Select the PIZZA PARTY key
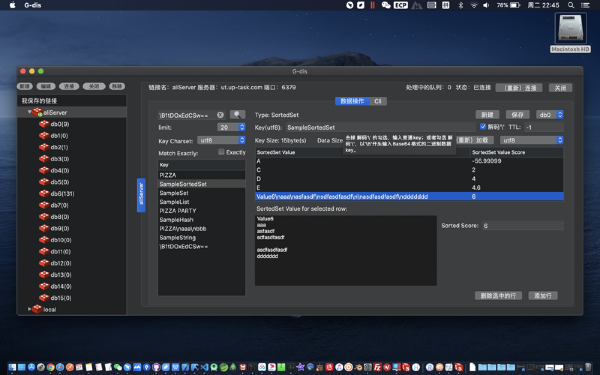 tap(202, 211)
